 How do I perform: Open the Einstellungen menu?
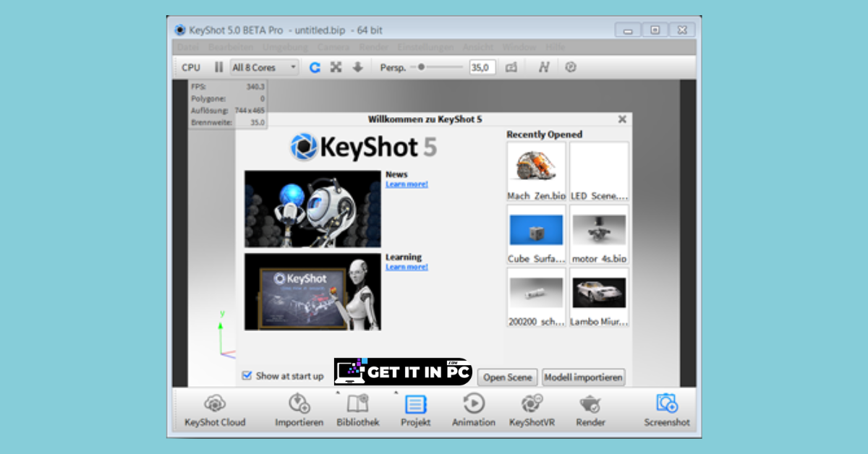425,47
